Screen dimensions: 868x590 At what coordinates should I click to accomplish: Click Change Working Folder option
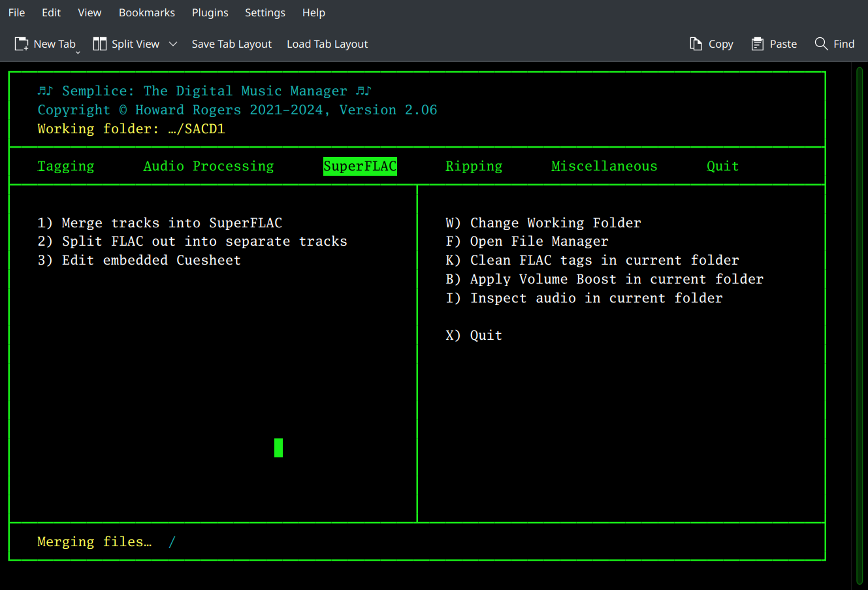click(x=543, y=223)
